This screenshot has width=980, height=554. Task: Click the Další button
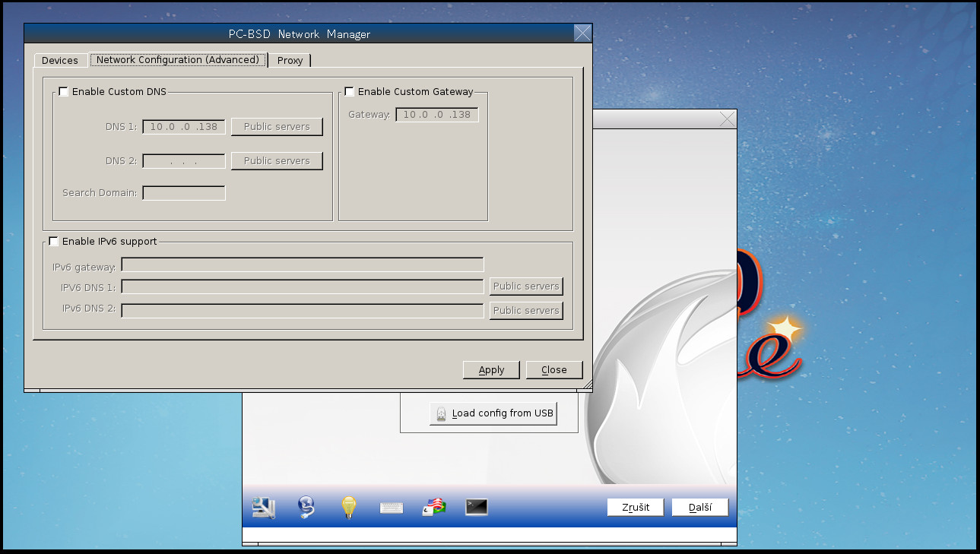coord(699,507)
